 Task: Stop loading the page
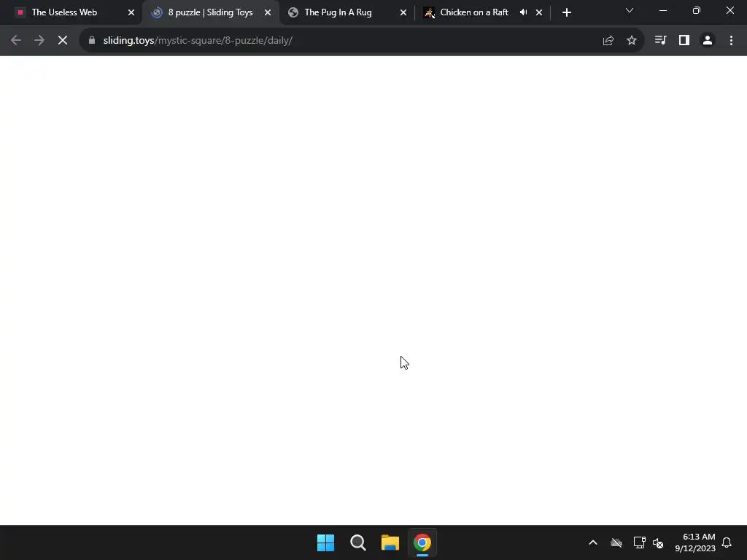click(x=63, y=41)
